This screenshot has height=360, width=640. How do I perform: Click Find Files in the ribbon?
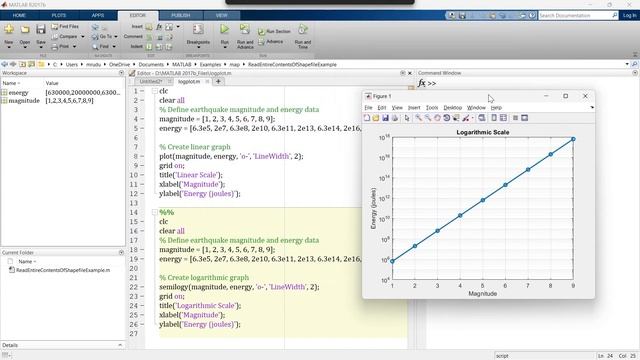tap(65, 26)
